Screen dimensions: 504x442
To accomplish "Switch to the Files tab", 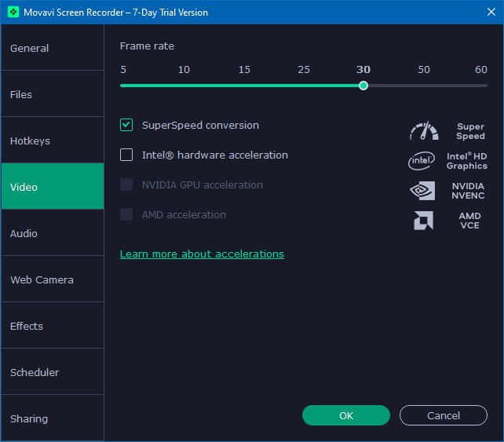I will 52,94.
